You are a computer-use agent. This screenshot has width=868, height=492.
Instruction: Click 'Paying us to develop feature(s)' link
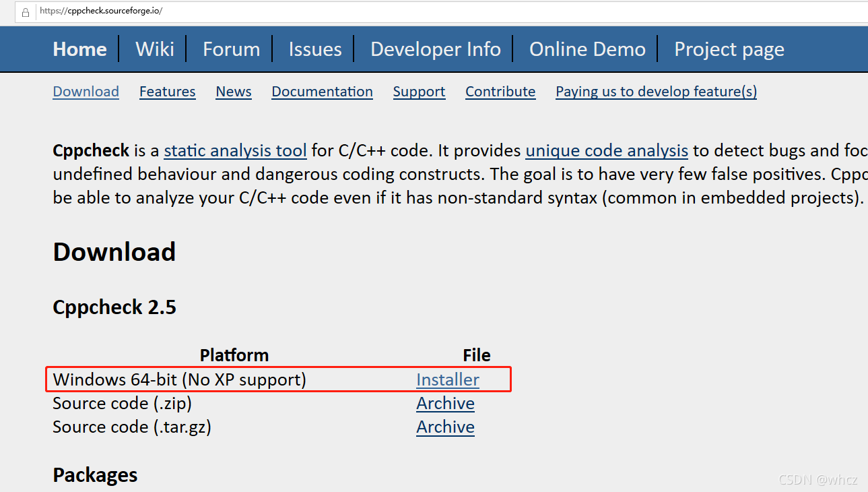pyautogui.click(x=656, y=92)
